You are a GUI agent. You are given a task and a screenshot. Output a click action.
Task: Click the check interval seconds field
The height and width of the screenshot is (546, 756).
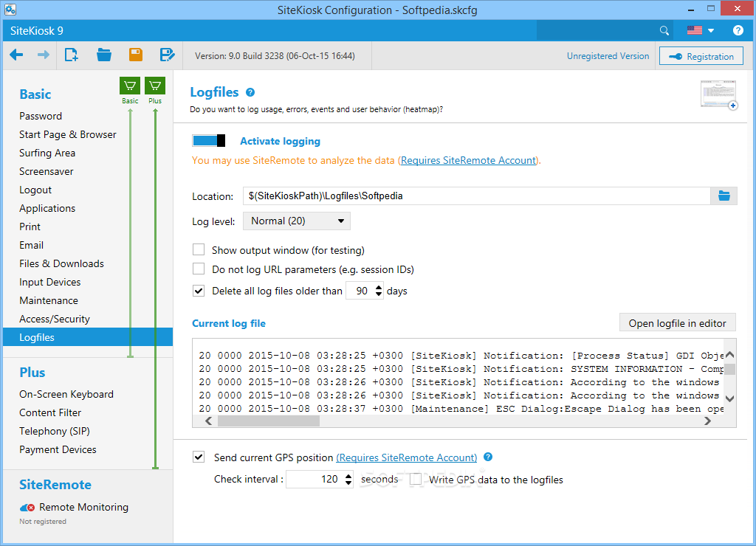315,479
